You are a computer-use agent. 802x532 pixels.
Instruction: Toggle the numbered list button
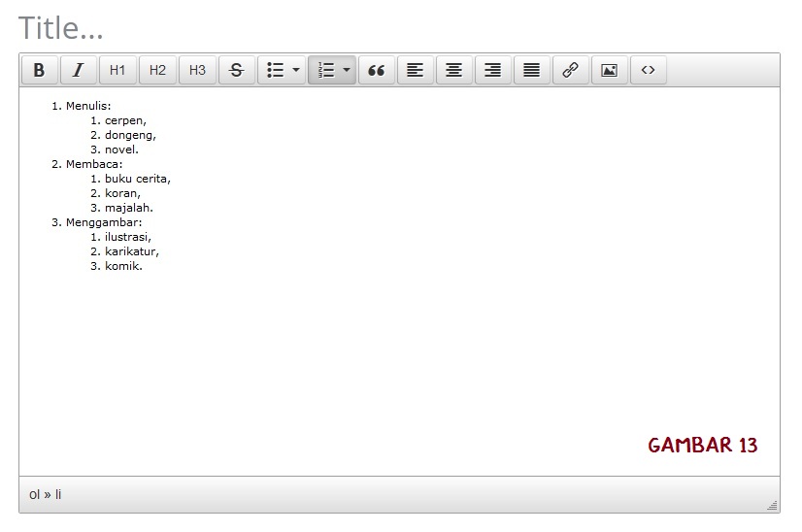click(326, 70)
